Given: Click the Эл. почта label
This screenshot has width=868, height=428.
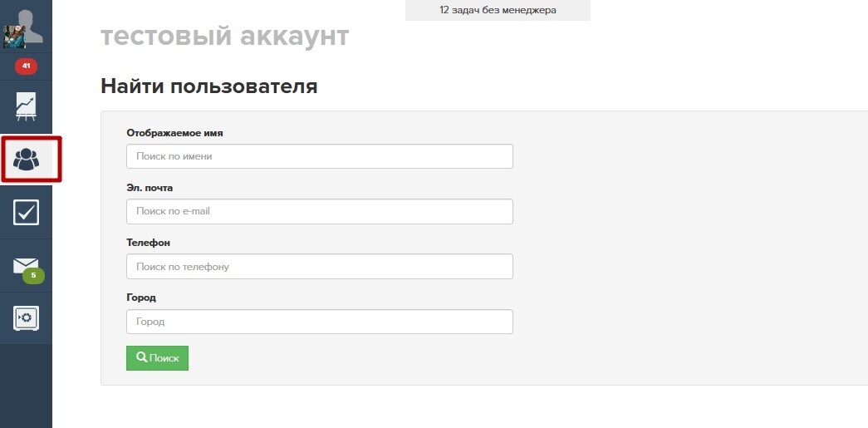Looking at the screenshot, I should 150,188.
